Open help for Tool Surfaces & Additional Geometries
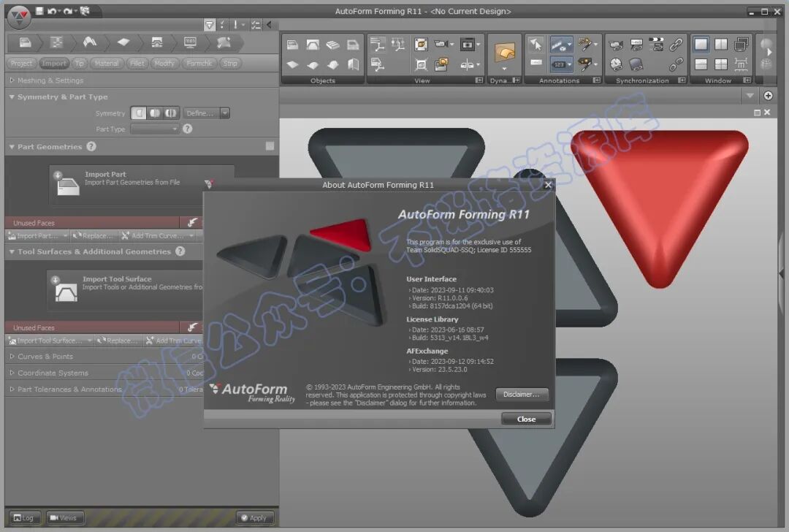 point(180,251)
